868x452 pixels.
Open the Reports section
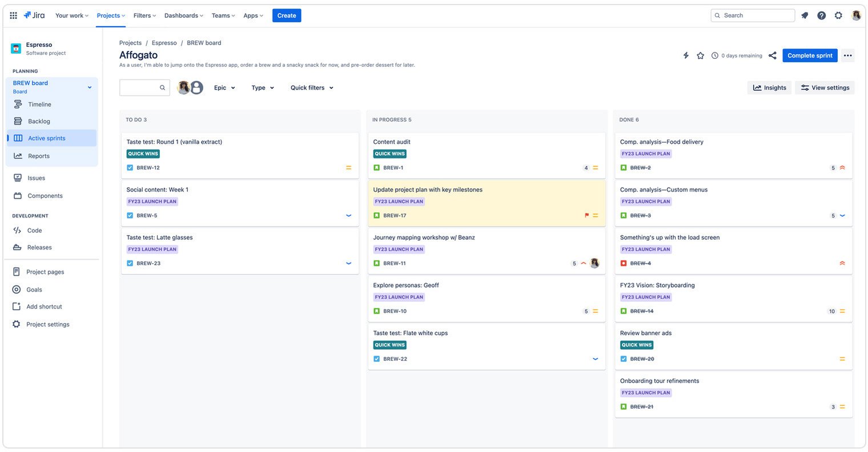point(38,156)
